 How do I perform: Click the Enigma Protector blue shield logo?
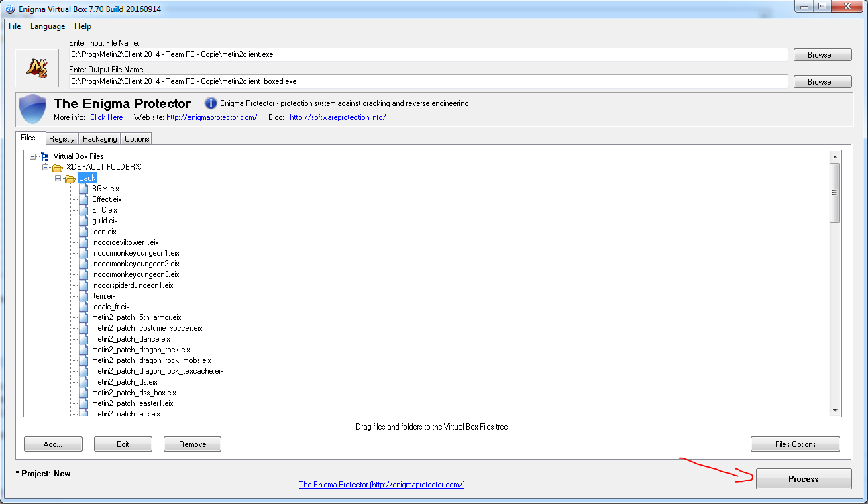click(32, 109)
